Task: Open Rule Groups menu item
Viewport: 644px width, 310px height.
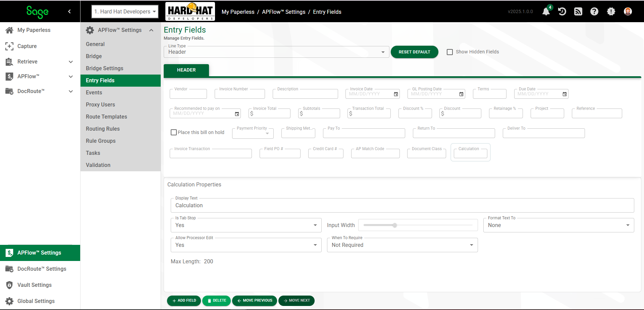Action: point(120,141)
